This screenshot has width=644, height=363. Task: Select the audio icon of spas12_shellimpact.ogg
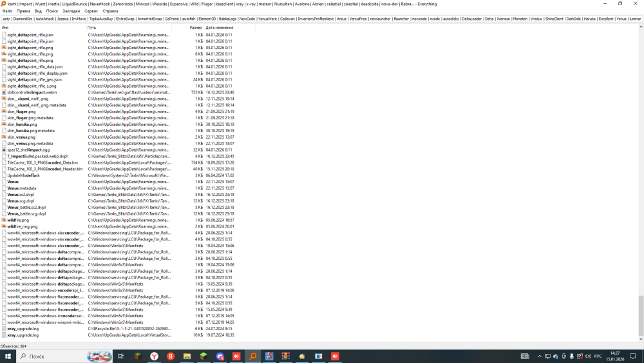click(x=4, y=150)
